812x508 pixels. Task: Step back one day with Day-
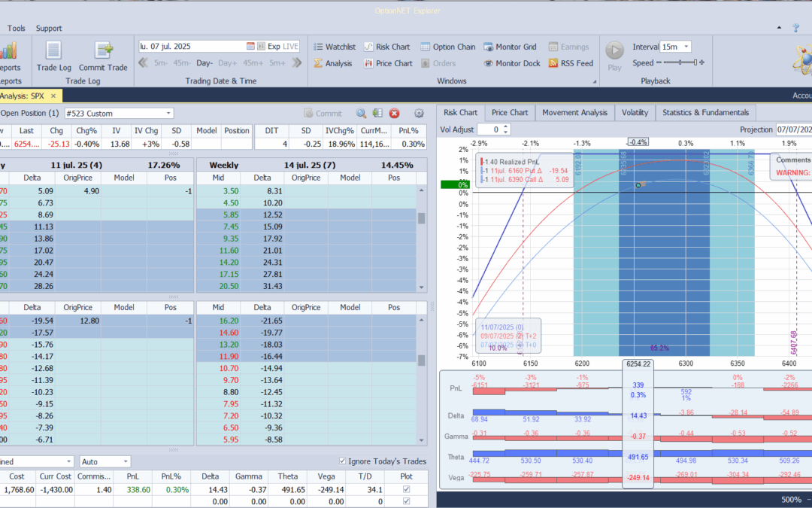(204, 62)
